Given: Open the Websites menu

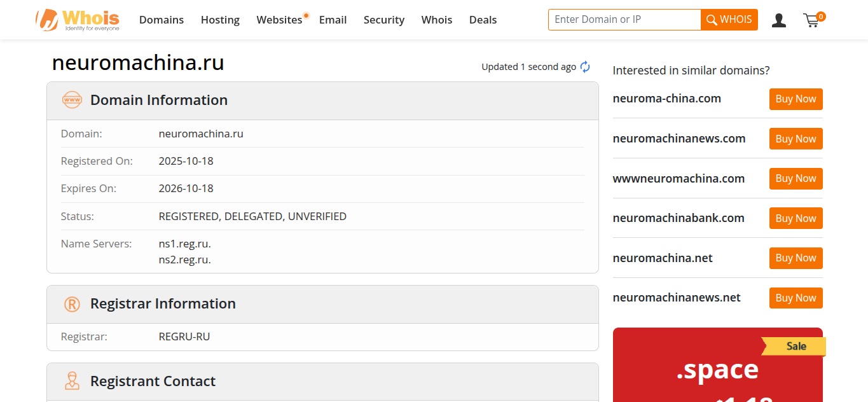Looking at the screenshot, I should tap(279, 20).
